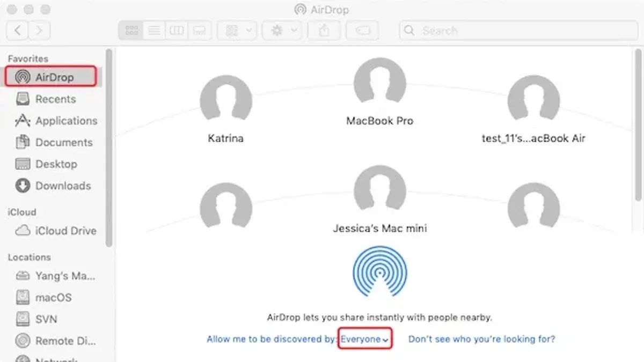
Task: Switch to gallery view
Action: tap(199, 31)
